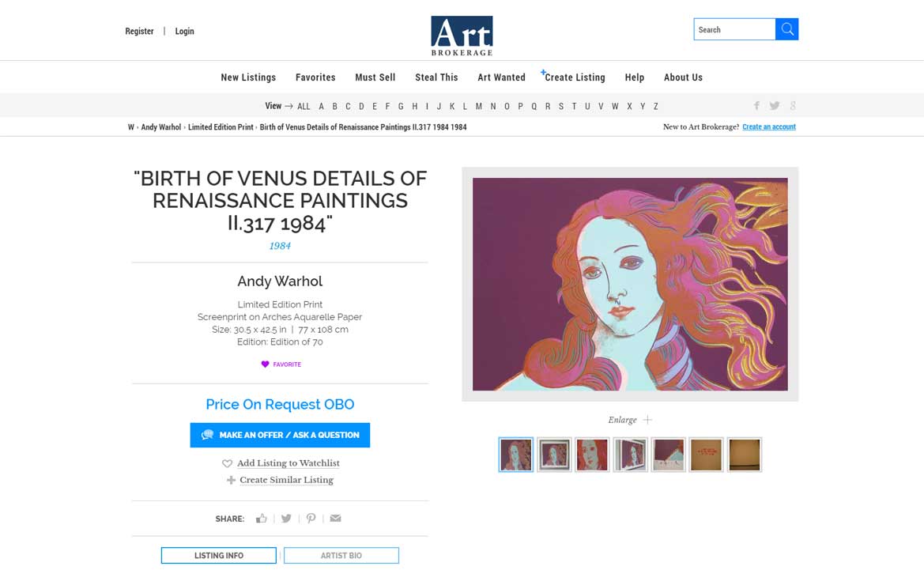Click plus icon beside Create Similar Listing
Viewport: 924px width, 570px height.
pyautogui.click(x=231, y=480)
